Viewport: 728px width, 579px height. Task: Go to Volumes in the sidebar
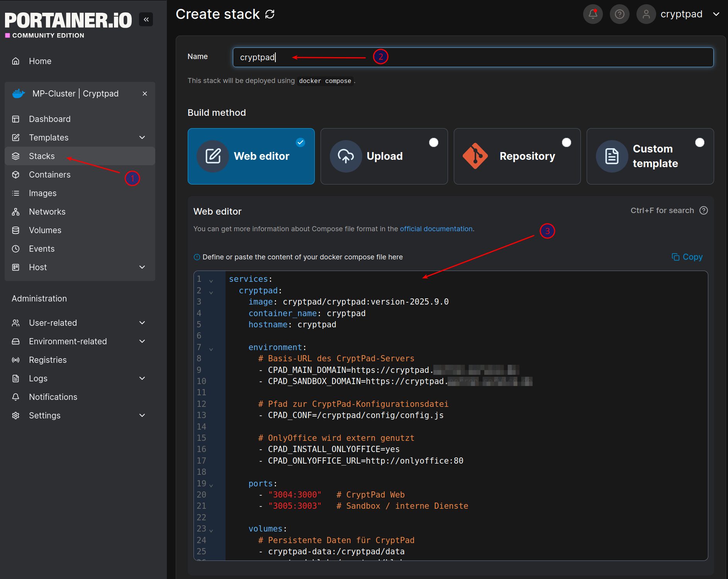(x=45, y=230)
